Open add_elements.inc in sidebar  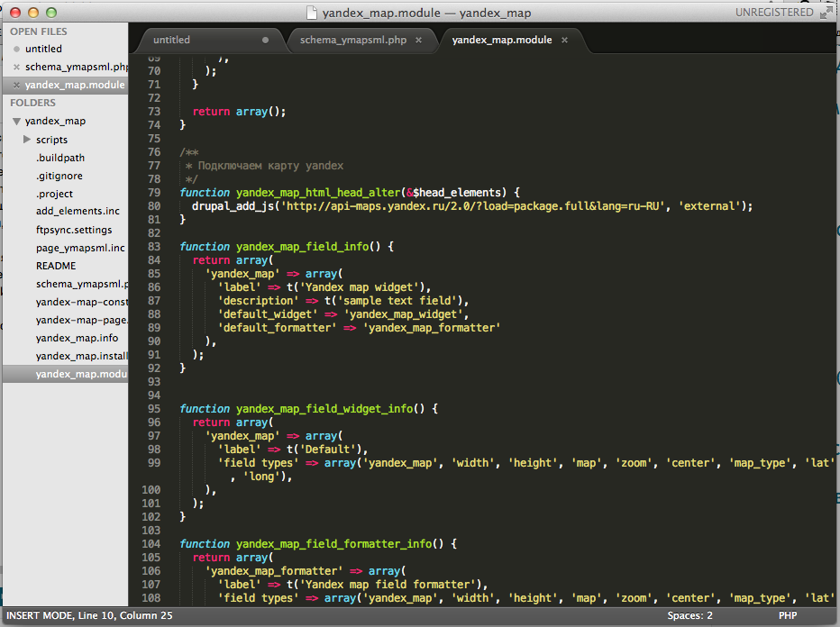78,211
